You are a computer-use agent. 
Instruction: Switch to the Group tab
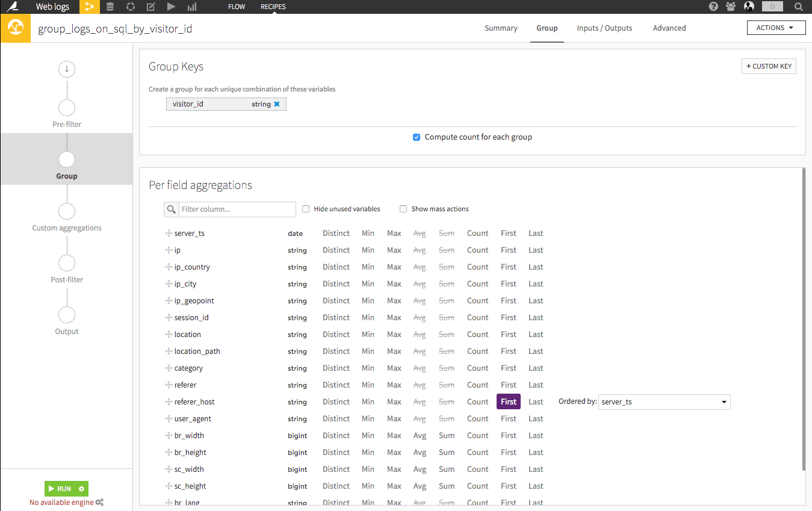(547, 28)
